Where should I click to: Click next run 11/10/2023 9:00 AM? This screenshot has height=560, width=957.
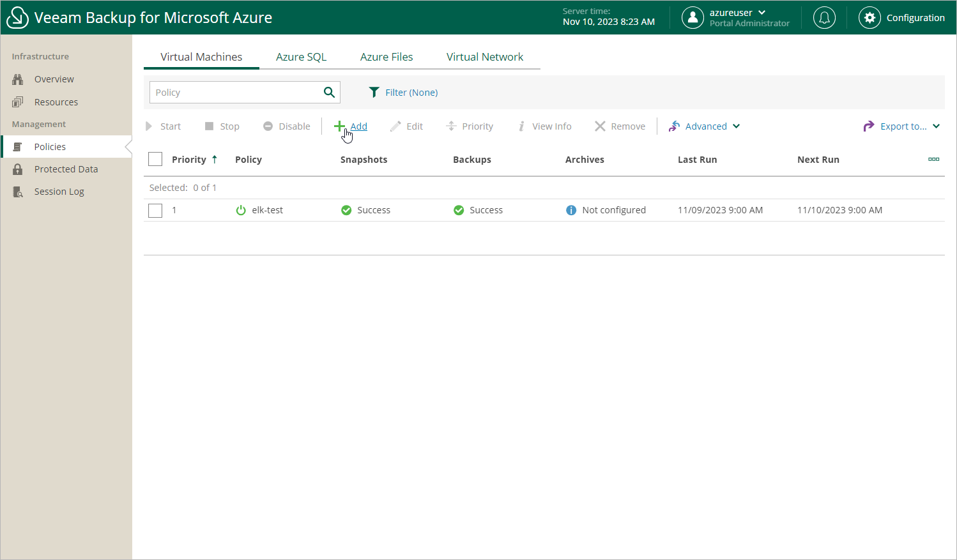[x=839, y=210]
